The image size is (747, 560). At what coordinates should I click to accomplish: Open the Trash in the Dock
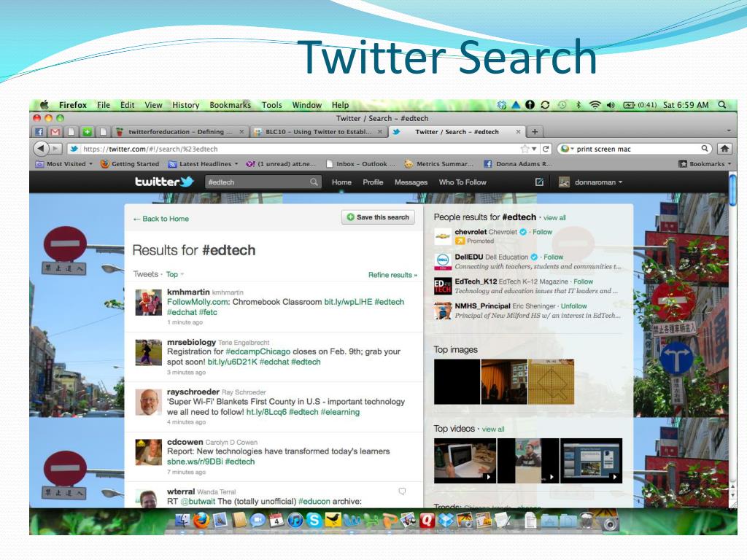tap(587, 521)
